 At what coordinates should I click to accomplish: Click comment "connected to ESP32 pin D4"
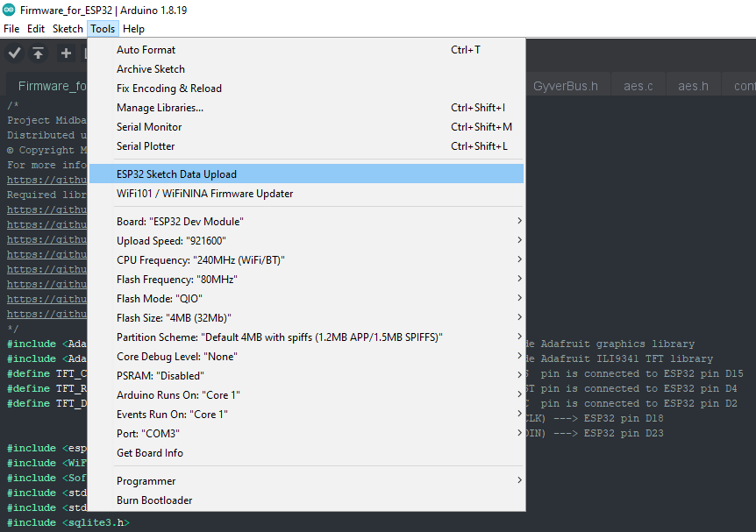[x=660, y=388]
